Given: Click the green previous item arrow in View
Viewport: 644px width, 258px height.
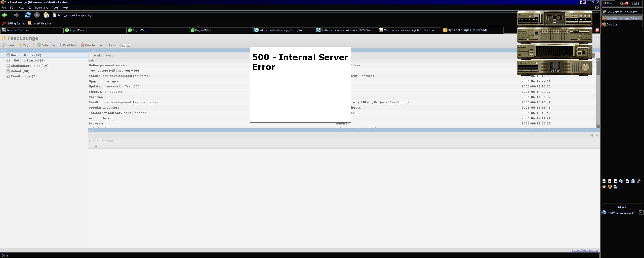Looking at the screenshot, I should (591, 135).
